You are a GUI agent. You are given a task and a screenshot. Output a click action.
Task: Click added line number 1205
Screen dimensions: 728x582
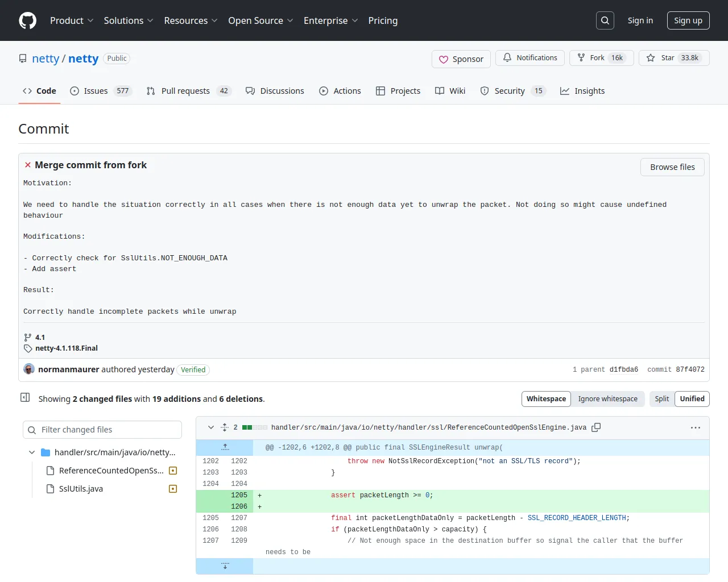[239, 496]
